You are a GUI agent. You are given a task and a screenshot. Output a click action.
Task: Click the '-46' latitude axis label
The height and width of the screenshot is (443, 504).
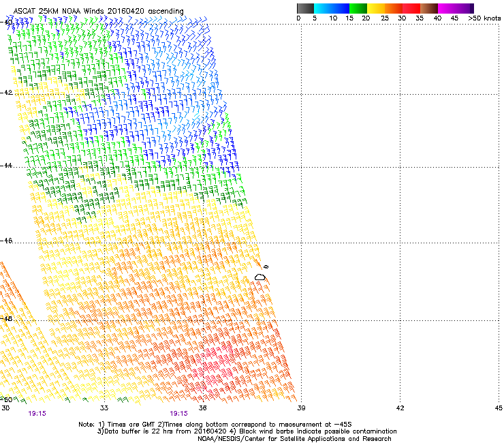(x=6, y=241)
